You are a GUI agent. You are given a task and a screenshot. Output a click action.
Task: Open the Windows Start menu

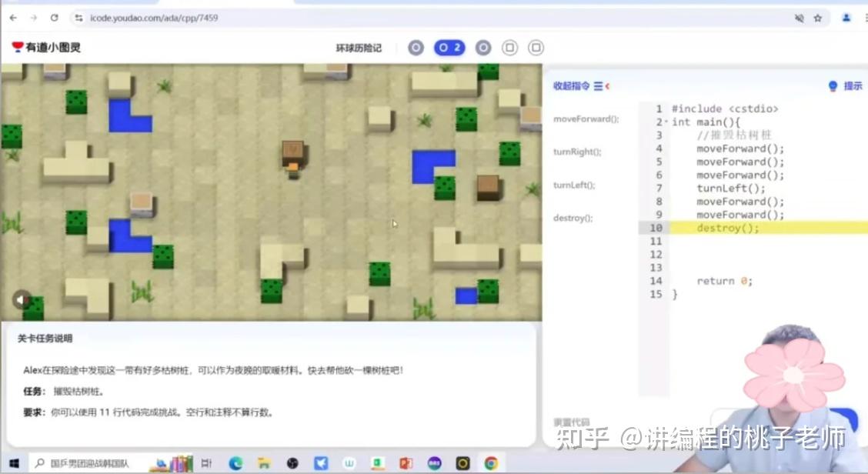point(15,463)
